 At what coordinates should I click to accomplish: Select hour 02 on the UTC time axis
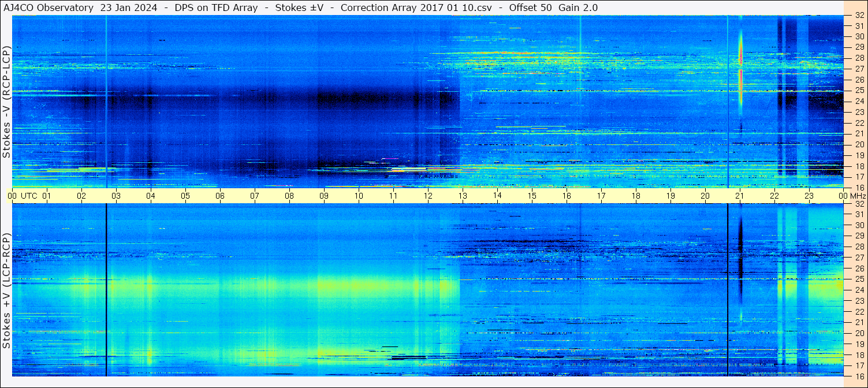[x=81, y=196]
